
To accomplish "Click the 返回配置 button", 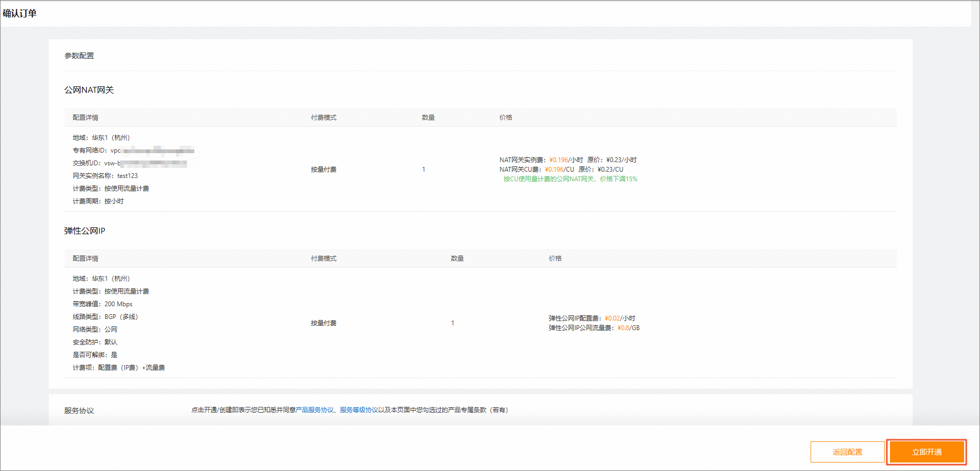I will [847, 452].
